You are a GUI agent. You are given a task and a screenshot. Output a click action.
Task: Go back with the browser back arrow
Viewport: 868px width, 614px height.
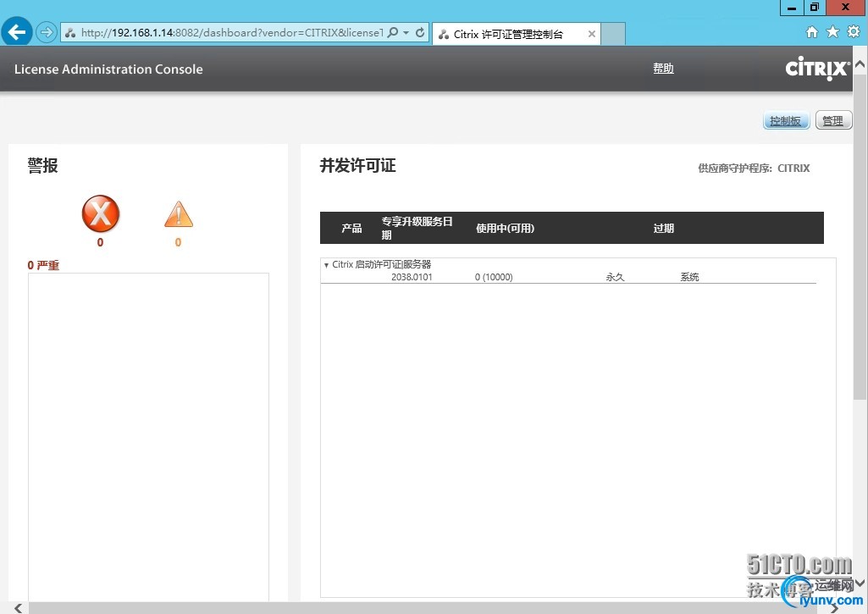point(17,32)
